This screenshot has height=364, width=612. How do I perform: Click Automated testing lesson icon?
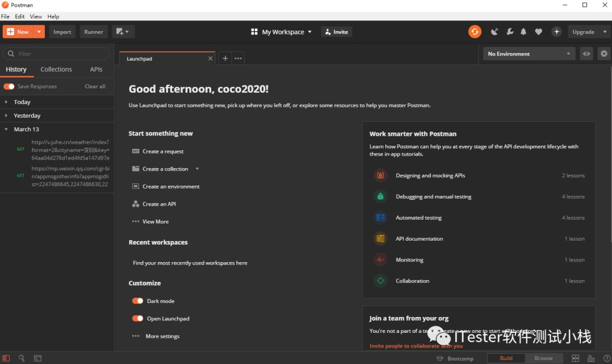380,217
